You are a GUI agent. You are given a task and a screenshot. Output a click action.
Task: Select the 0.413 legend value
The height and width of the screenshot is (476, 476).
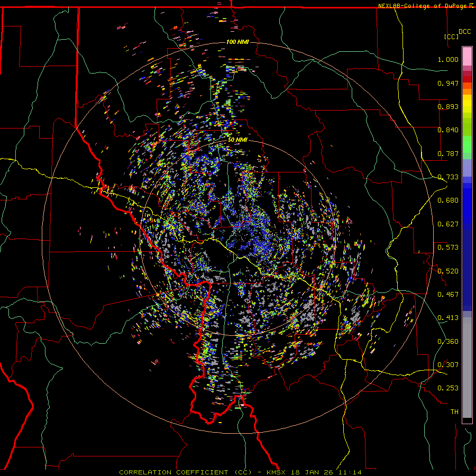click(448, 318)
